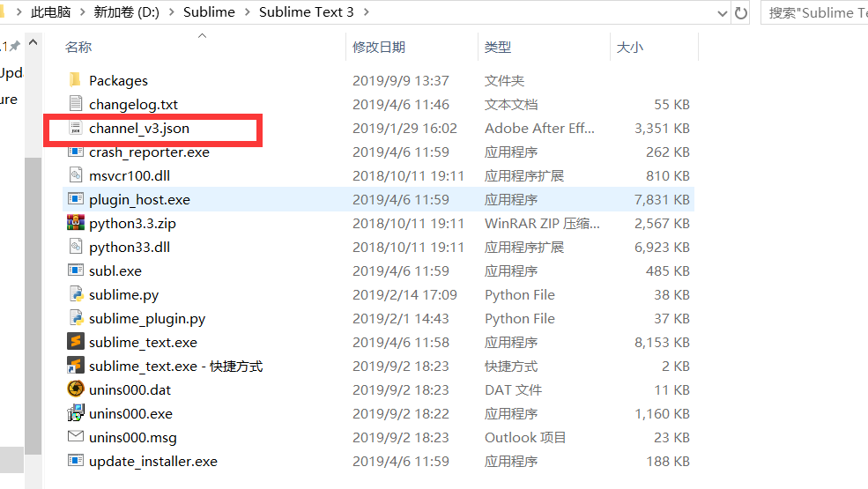Click the Outlook 项目 type cell
The image size is (868, 489).
point(525,438)
